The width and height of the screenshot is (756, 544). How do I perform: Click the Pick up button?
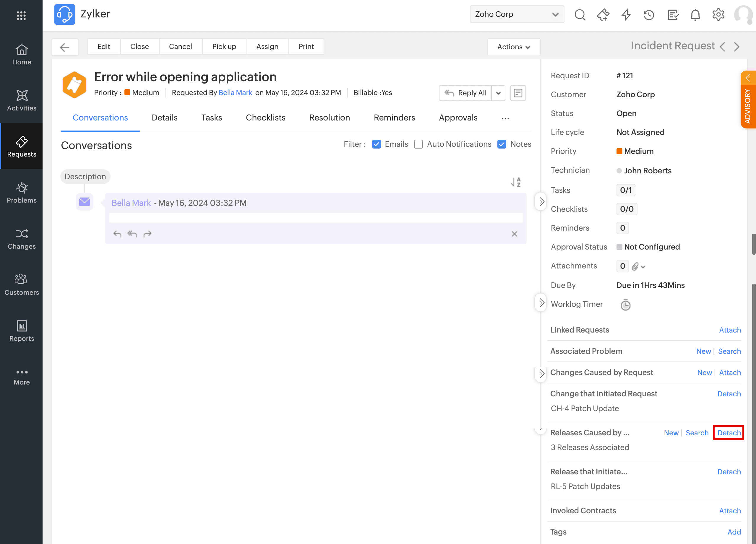224,46
